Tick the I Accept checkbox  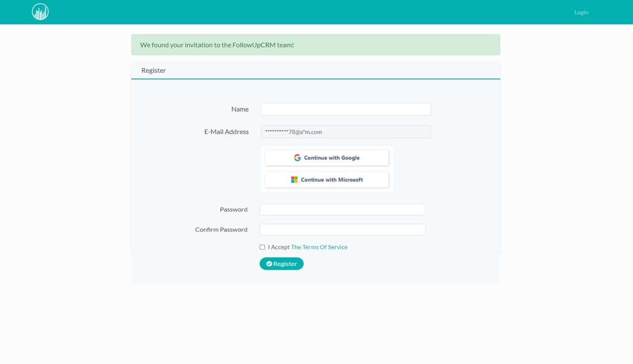pos(262,247)
